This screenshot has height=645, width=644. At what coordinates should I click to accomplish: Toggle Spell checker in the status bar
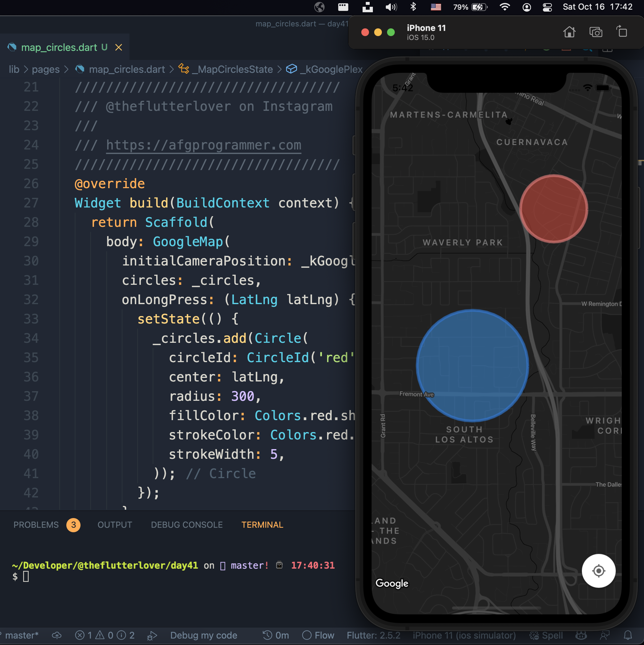(x=546, y=635)
